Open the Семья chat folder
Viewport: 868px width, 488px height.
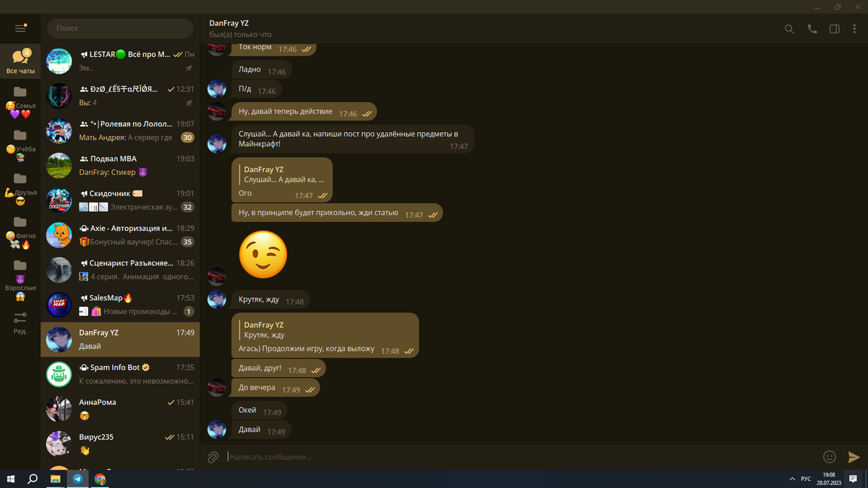pos(20,102)
